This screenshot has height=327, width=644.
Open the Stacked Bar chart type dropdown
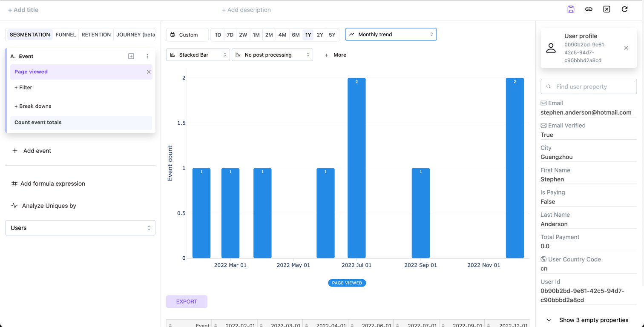[198, 55]
